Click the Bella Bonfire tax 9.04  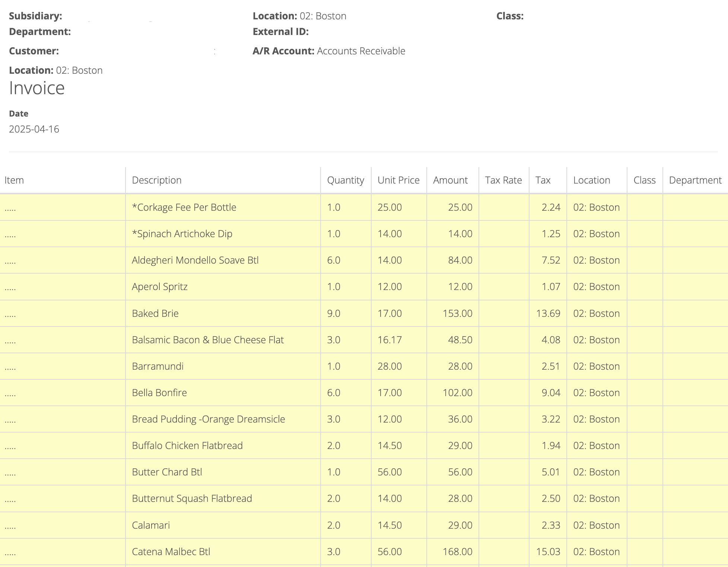click(551, 393)
